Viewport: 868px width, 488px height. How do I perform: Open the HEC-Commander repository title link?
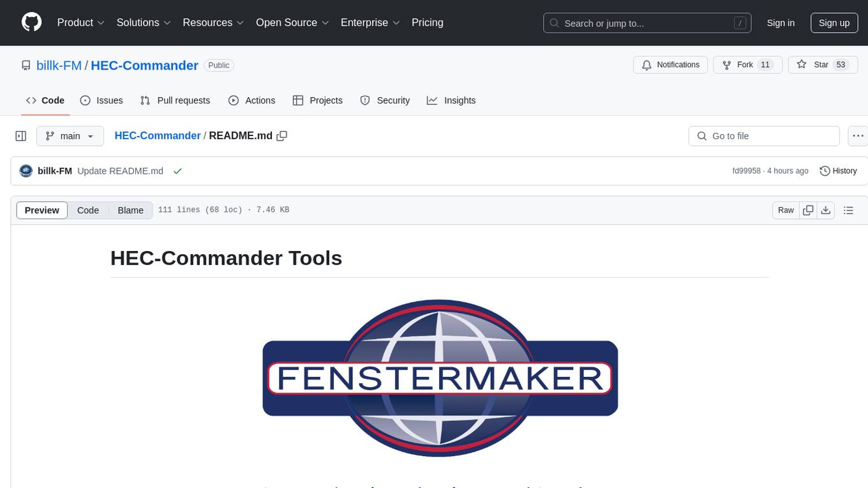(145, 65)
